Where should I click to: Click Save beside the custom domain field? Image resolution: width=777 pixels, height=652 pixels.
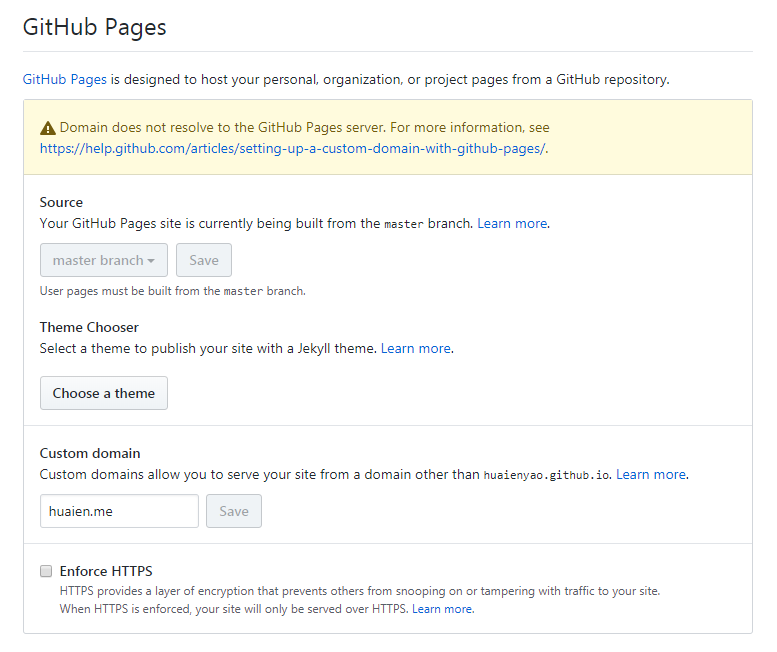(x=234, y=511)
